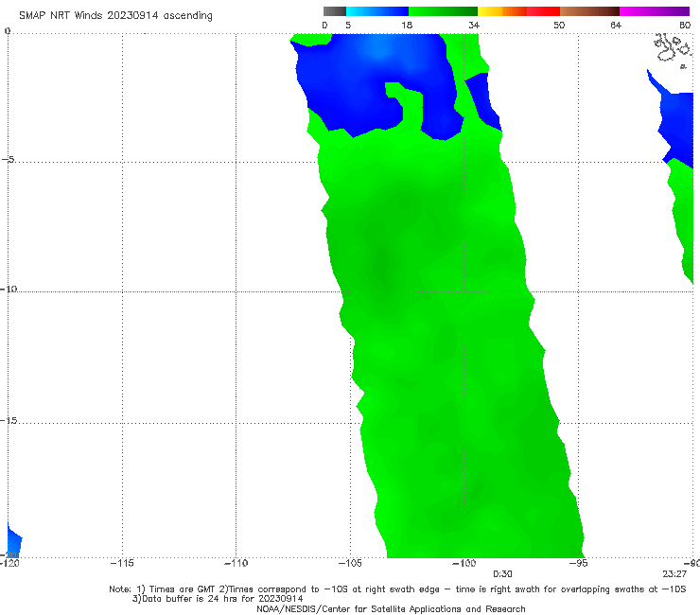This screenshot has width=700, height=615.
Task: Click the magenta-purple 64-80 colorbar segment
Action: 655,11
